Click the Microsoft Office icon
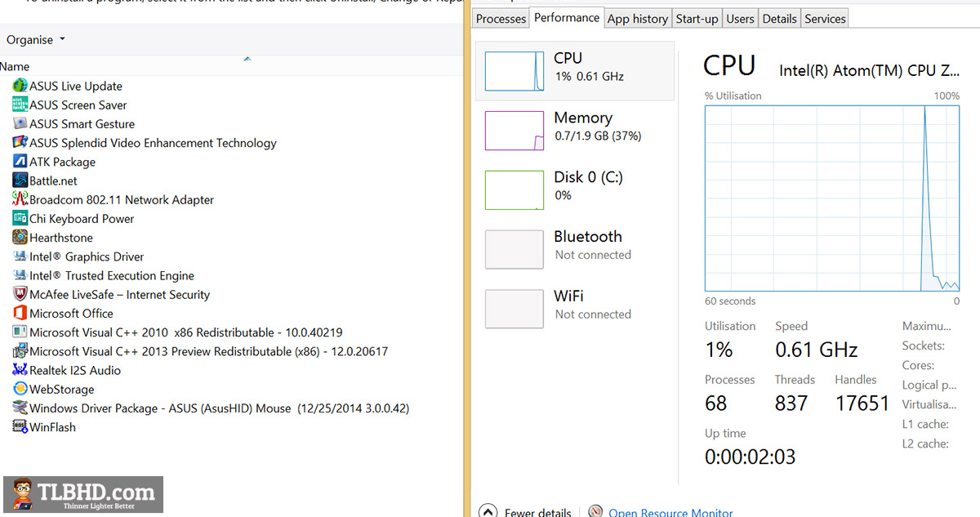980x517 pixels. point(20,313)
